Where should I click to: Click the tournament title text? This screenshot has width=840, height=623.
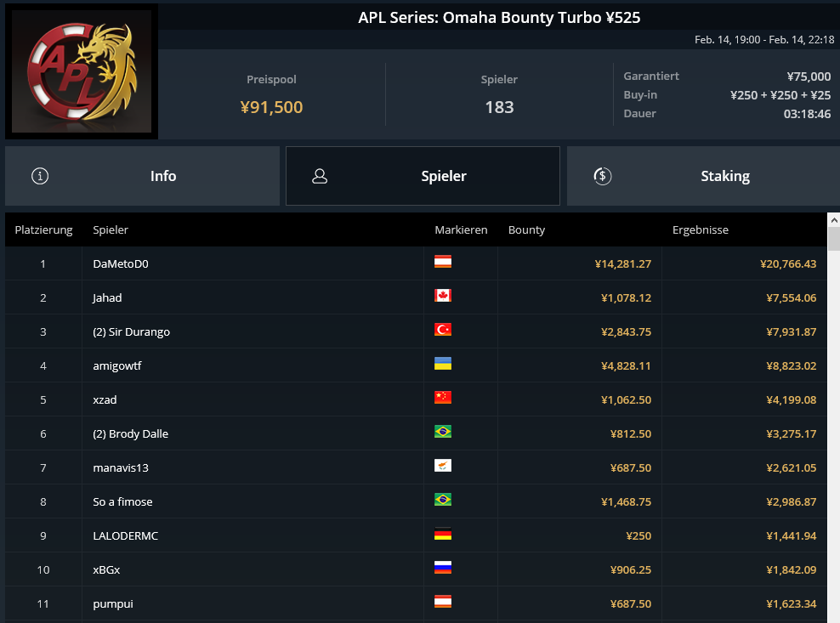pos(499,18)
